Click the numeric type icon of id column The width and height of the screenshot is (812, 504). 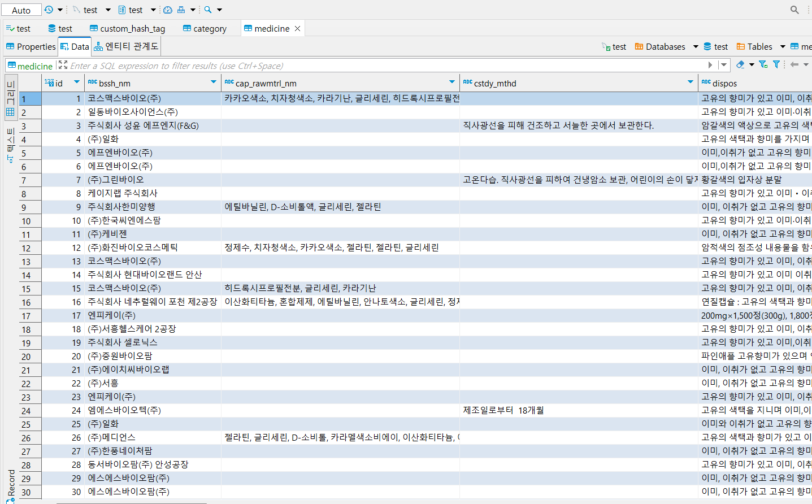[x=49, y=82]
